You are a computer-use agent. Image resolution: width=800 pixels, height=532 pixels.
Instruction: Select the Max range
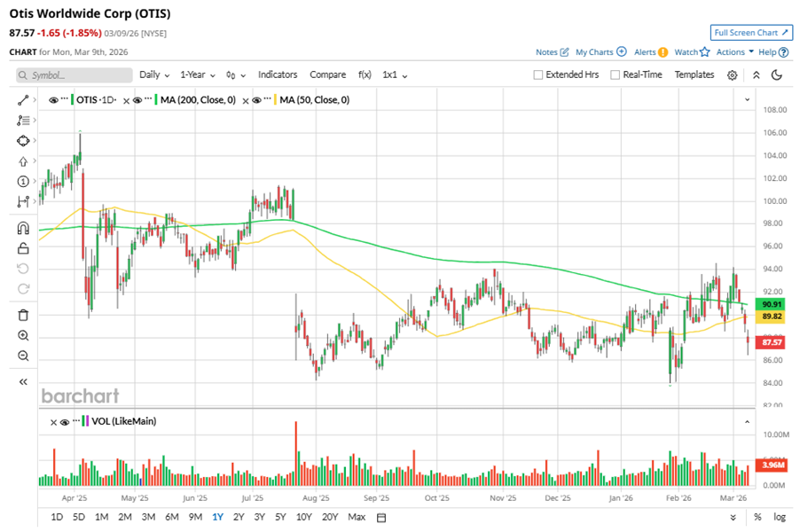pyautogui.click(x=357, y=517)
